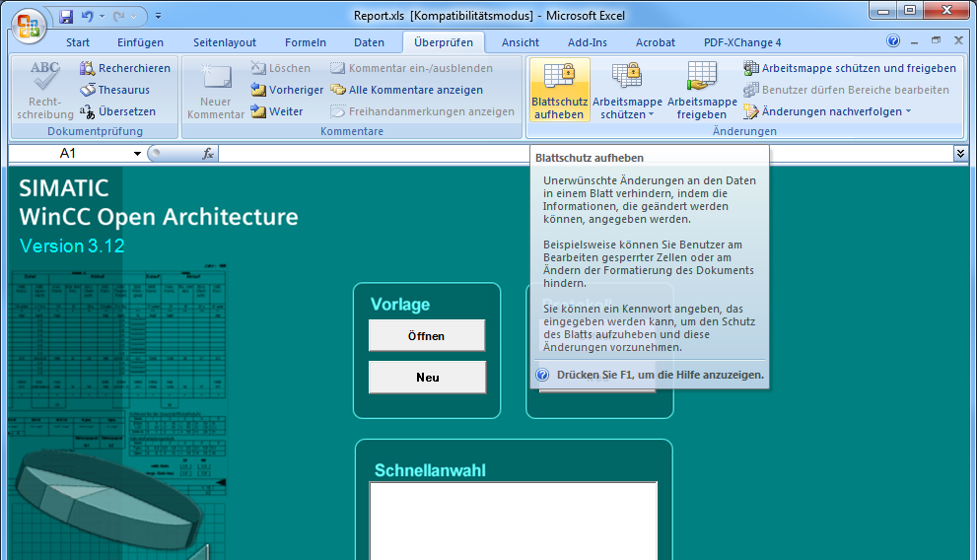Click the Office button orb
The image size is (977, 560).
coord(29,27)
